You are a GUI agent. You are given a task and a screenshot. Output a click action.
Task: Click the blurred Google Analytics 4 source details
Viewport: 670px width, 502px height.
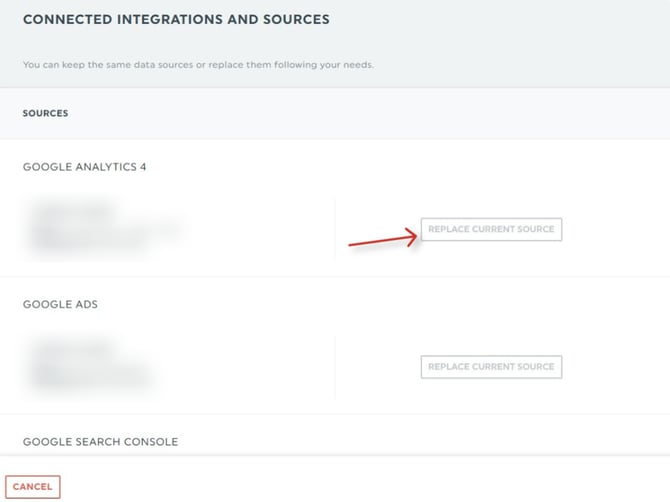tap(100, 229)
